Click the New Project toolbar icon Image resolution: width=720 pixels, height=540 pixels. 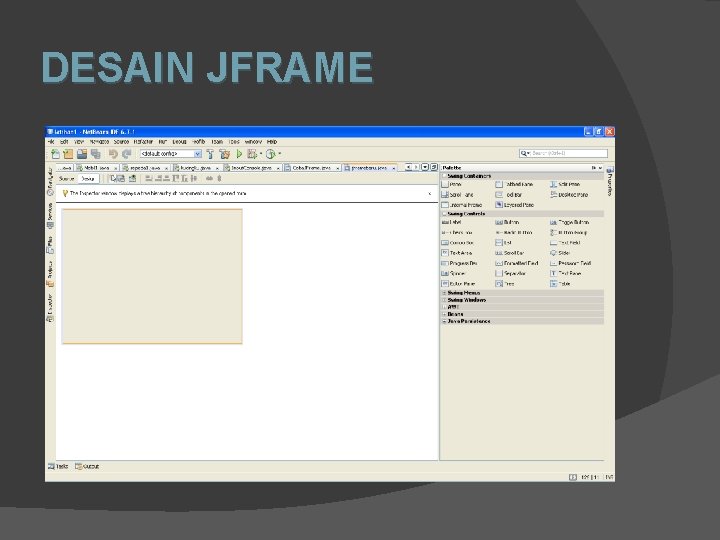[x=68, y=154]
